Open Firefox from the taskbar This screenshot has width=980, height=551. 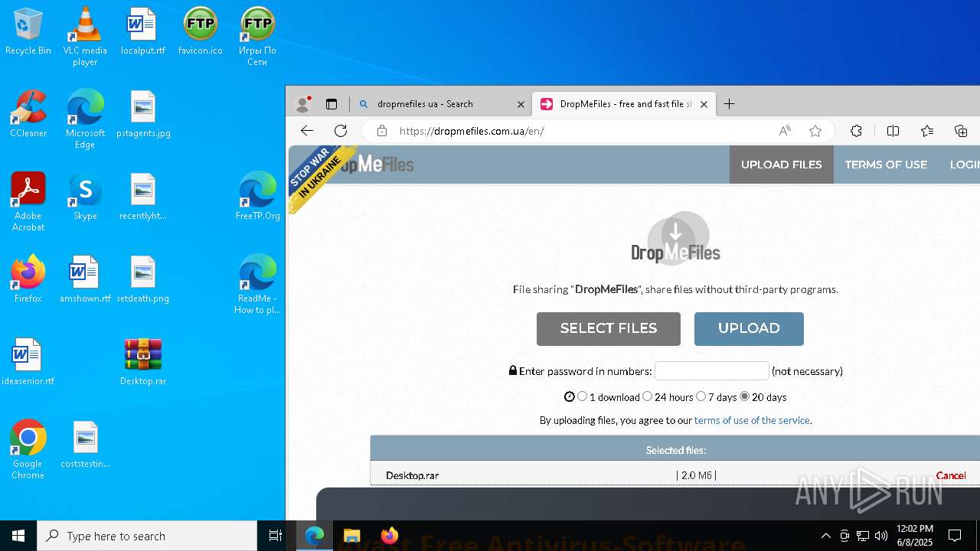point(390,536)
